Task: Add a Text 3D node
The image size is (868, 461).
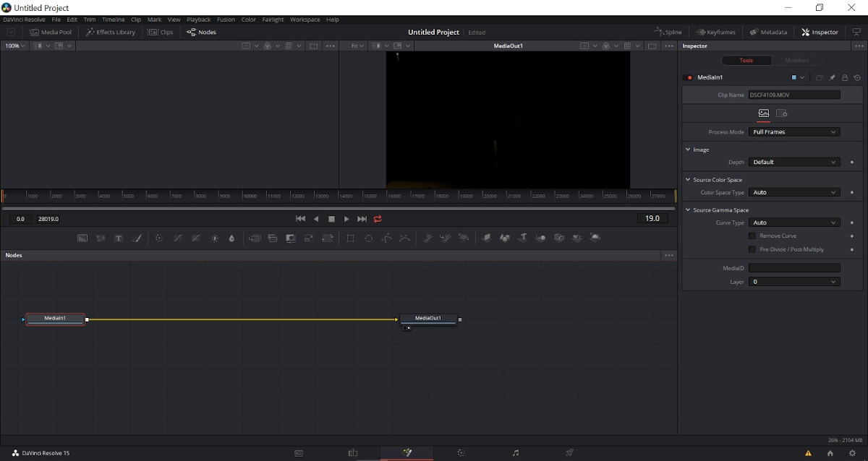Action: click(522, 238)
